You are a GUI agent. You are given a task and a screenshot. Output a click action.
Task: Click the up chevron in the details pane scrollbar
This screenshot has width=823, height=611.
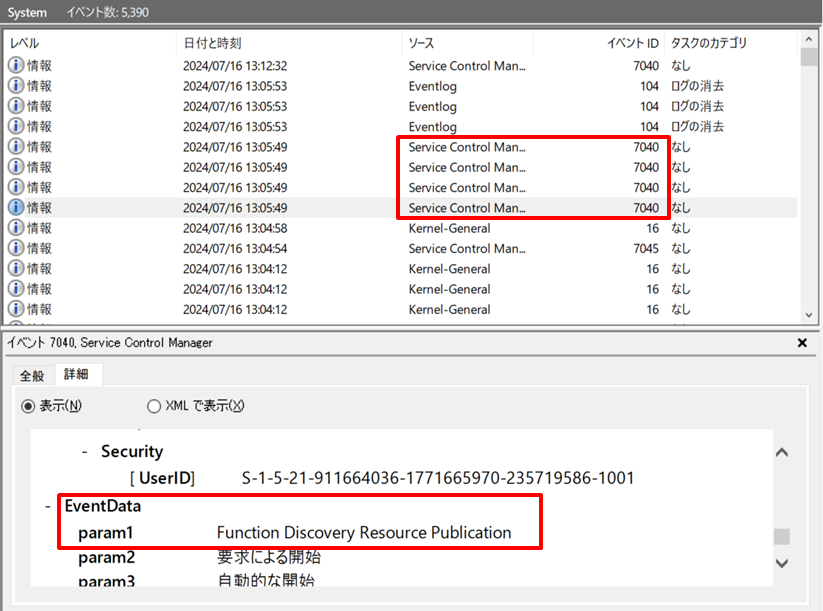782,451
